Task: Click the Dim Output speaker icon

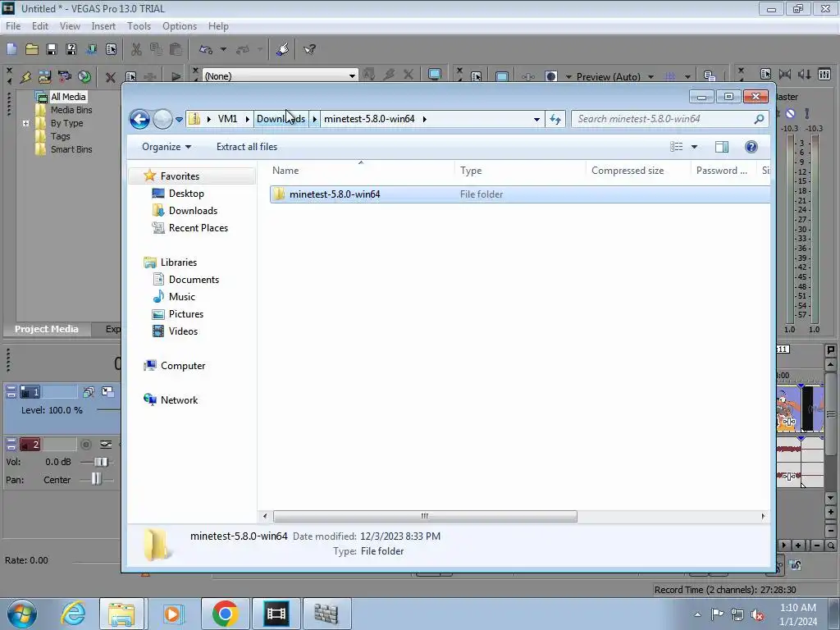Action: point(805,75)
